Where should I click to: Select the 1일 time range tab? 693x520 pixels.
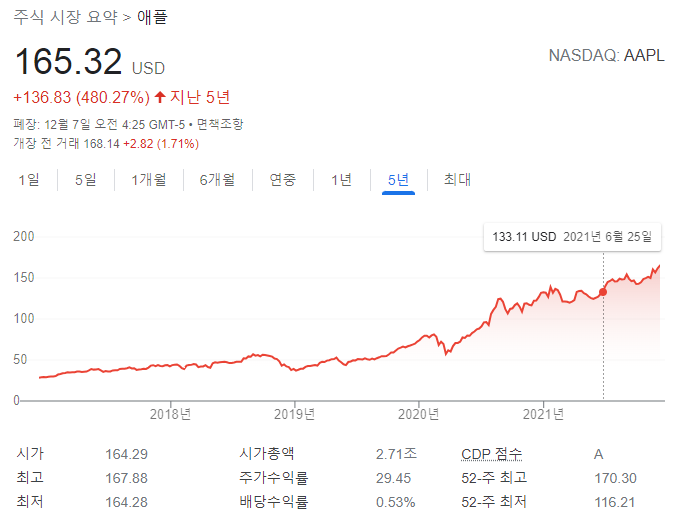point(29,180)
